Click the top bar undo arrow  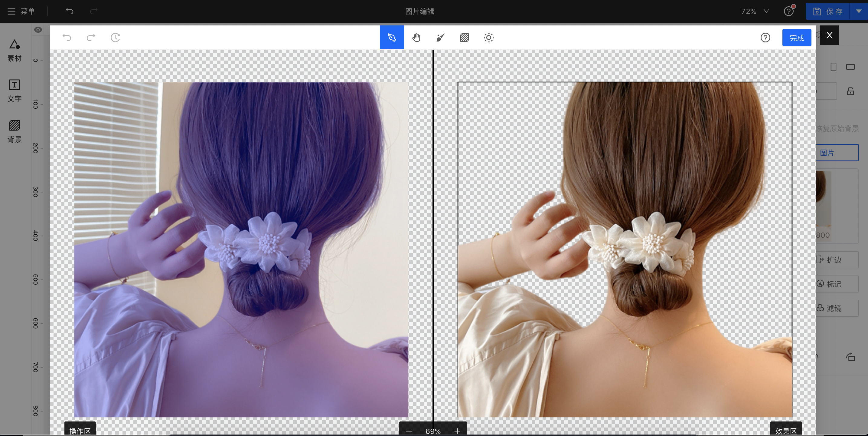tap(70, 11)
